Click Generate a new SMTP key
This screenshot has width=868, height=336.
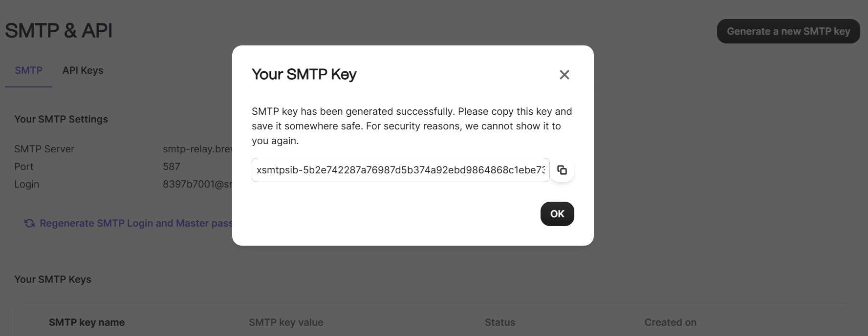(788, 31)
